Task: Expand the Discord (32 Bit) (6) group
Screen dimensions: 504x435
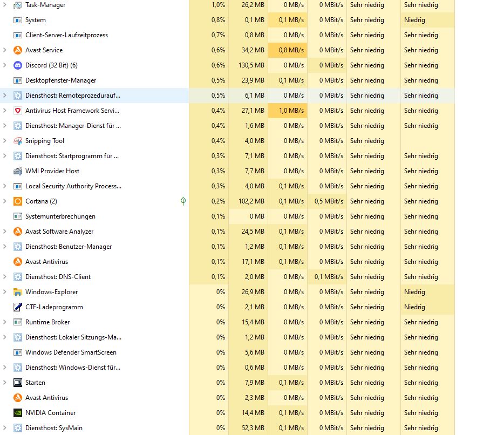Action: coord(4,65)
